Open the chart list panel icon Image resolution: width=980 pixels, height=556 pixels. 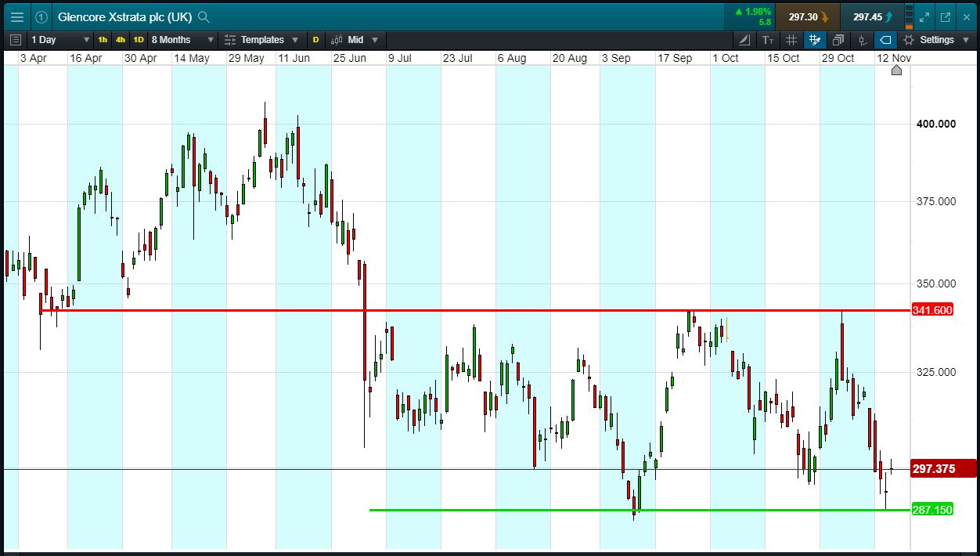coord(16,39)
